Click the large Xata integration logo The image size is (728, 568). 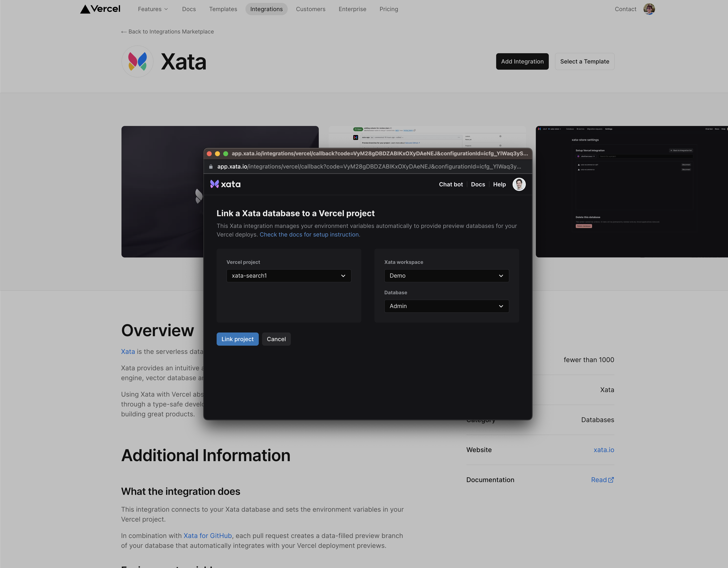pyautogui.click(x=137, y=62)
